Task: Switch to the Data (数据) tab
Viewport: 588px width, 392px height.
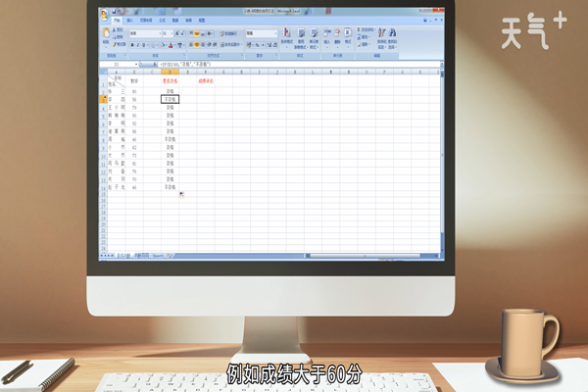Action: coord(175,21)
